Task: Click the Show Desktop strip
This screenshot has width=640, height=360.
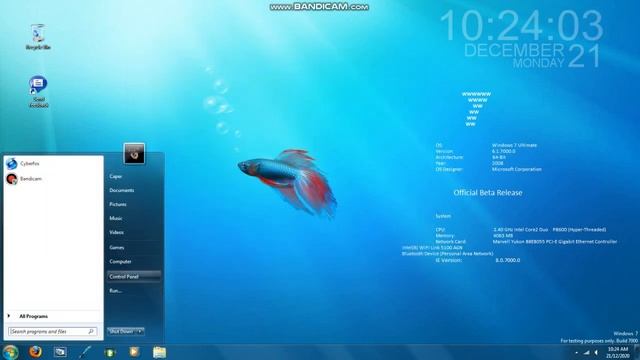Action: tap(637, 352)
